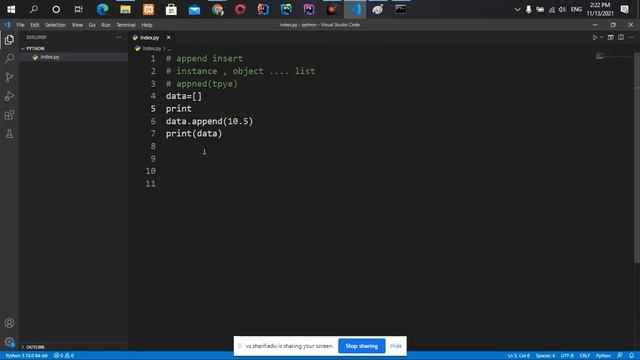The image size is (640, 360).
Task: Open the Selection menu
Action: [55, 25]
